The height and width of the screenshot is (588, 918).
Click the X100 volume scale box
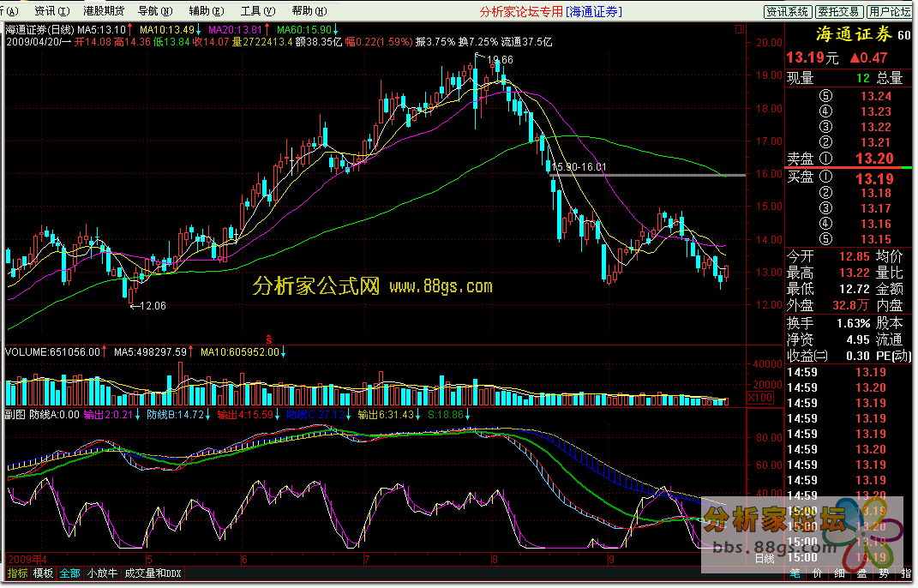[x=760, y=399]
